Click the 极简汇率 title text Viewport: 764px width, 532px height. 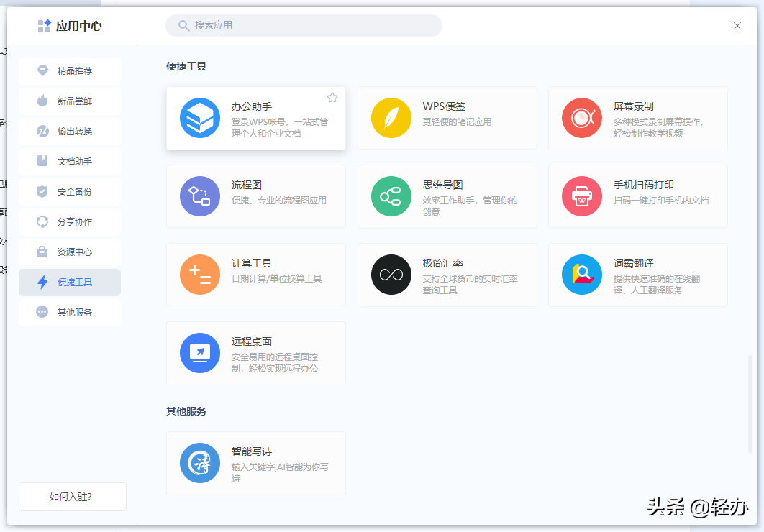coord(442,263)
